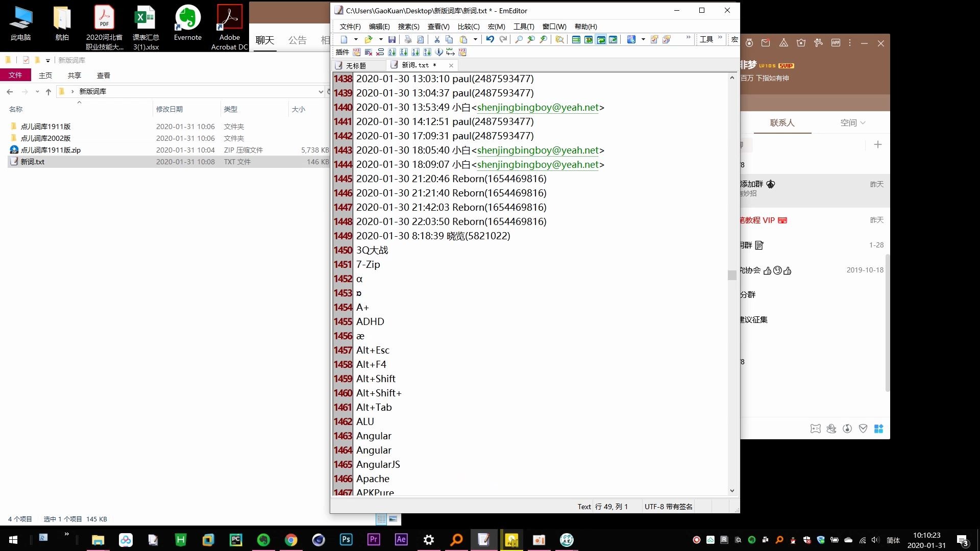The width and height of the screenshot is (980, 551).
Task: Open the 主页 ribbon tab in Explorer
Action: [x=45, y=75]
